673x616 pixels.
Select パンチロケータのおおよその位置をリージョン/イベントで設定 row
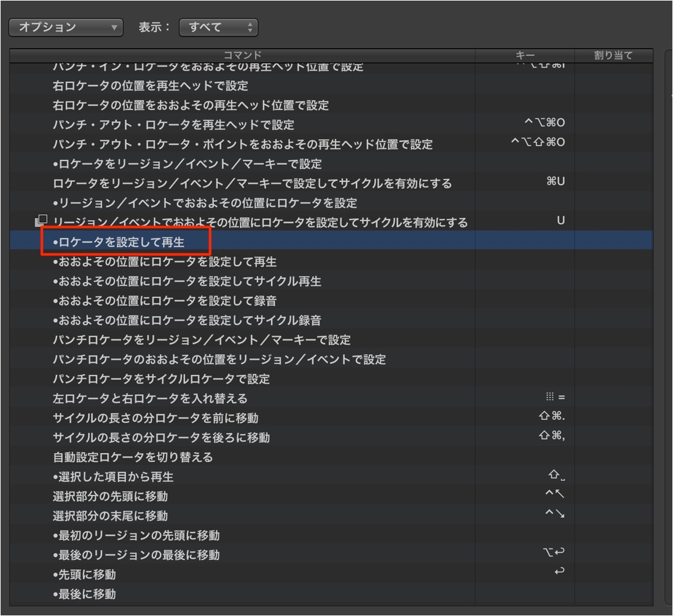click(x=331, y=359)
